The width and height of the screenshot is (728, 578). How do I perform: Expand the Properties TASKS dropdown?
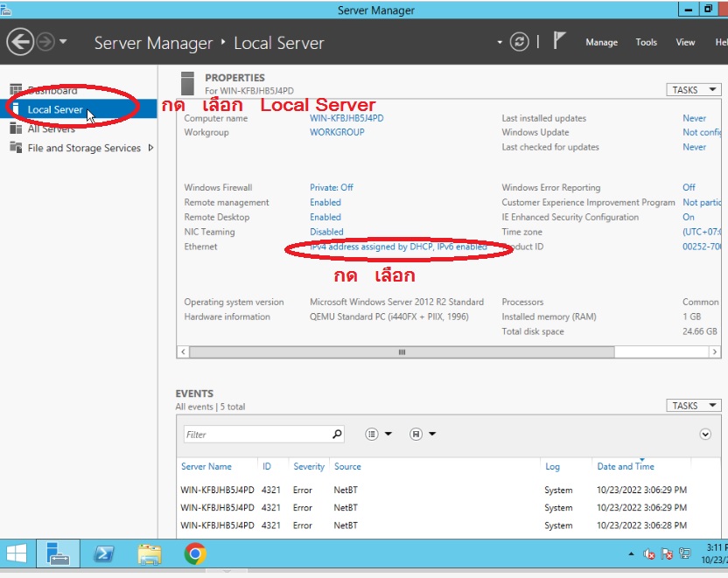point(695,90)
